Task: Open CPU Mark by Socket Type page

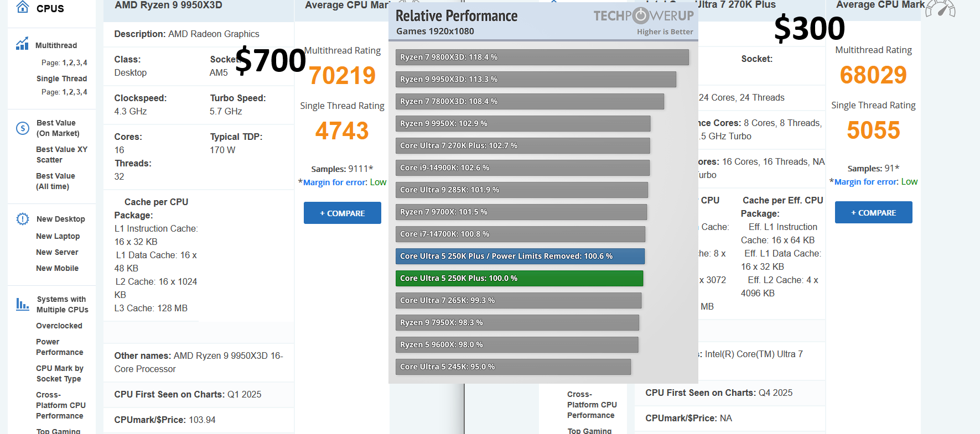Action: pyautogui.click(x=60, y=374)
